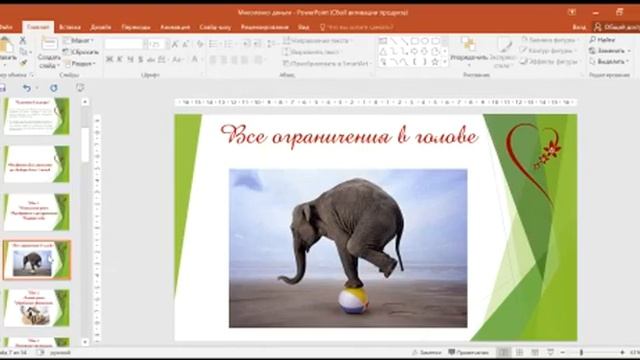Toggle Normal view in status bar
The image size is (640, 360).
(504, 352)
